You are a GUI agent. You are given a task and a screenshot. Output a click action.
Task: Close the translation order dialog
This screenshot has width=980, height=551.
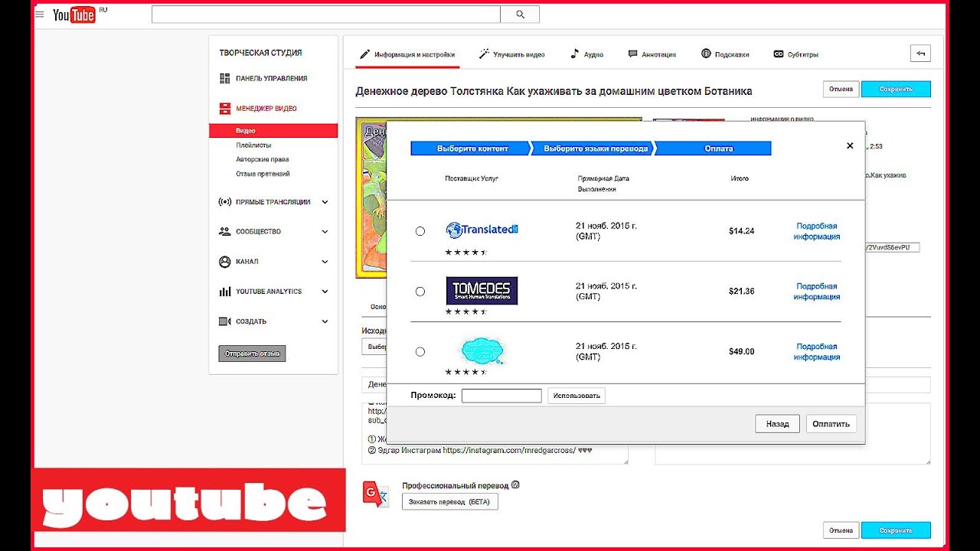click(850, 145)
